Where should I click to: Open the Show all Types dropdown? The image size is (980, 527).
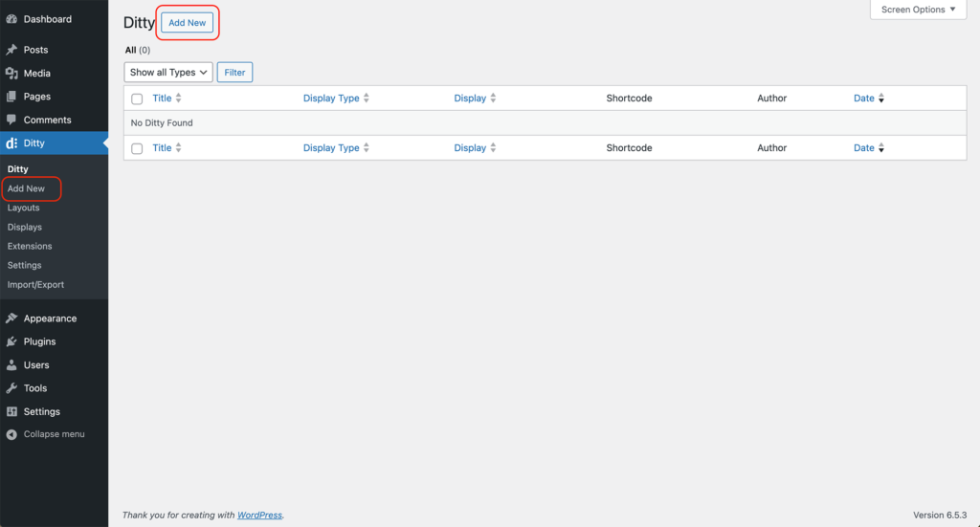168,73
